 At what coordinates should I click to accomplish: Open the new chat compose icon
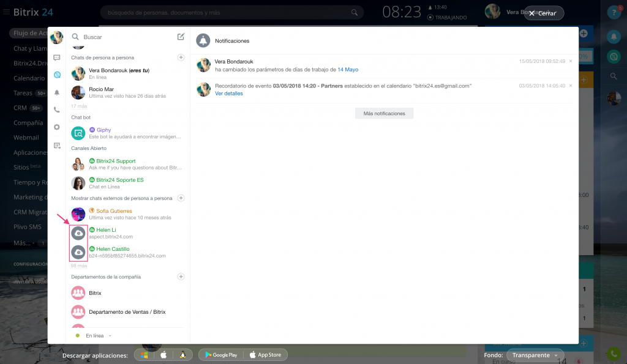point(181,37)
